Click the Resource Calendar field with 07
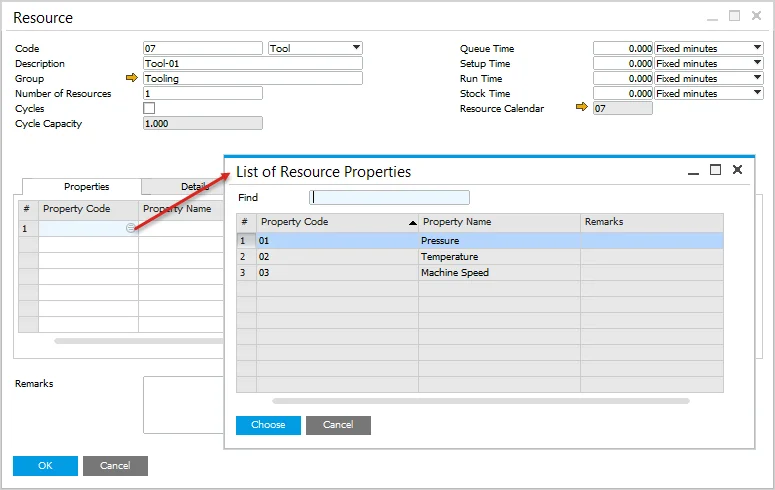 coord(623,108)
